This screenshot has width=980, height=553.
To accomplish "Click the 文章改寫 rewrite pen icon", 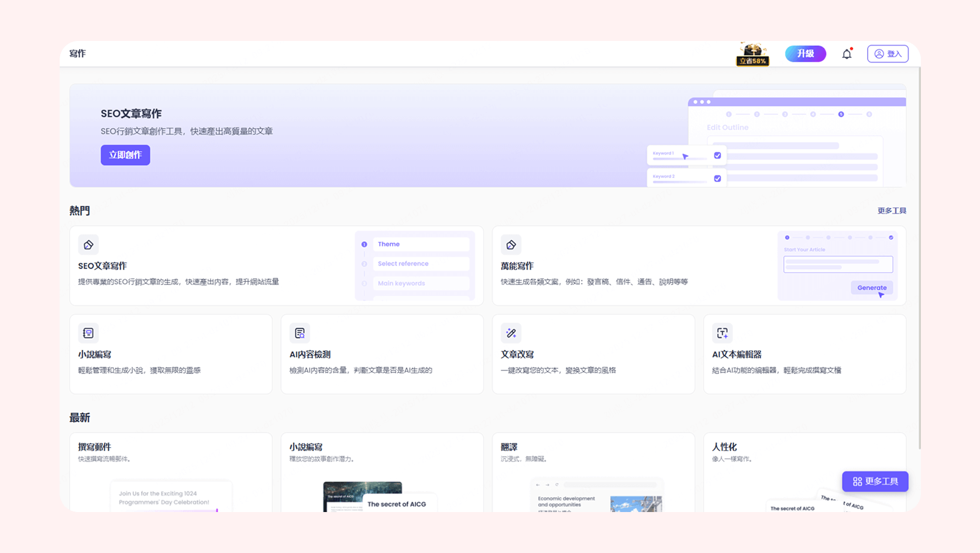I will click(511, 332).
